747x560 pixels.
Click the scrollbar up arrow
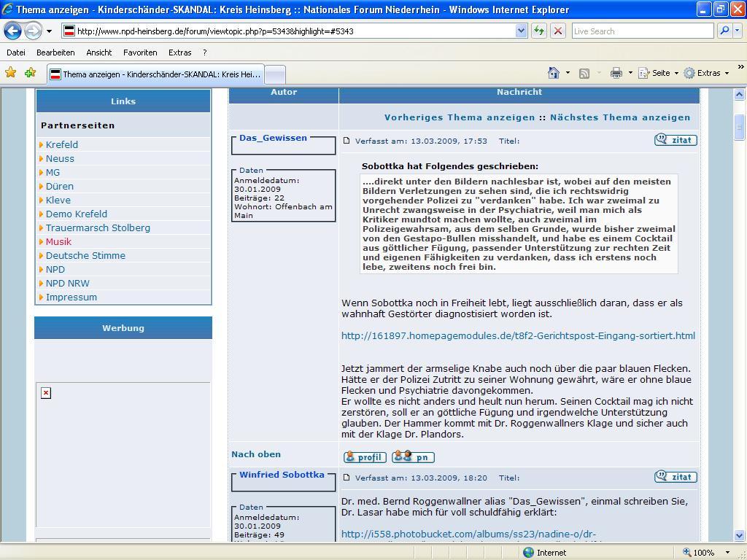point(739,94)
